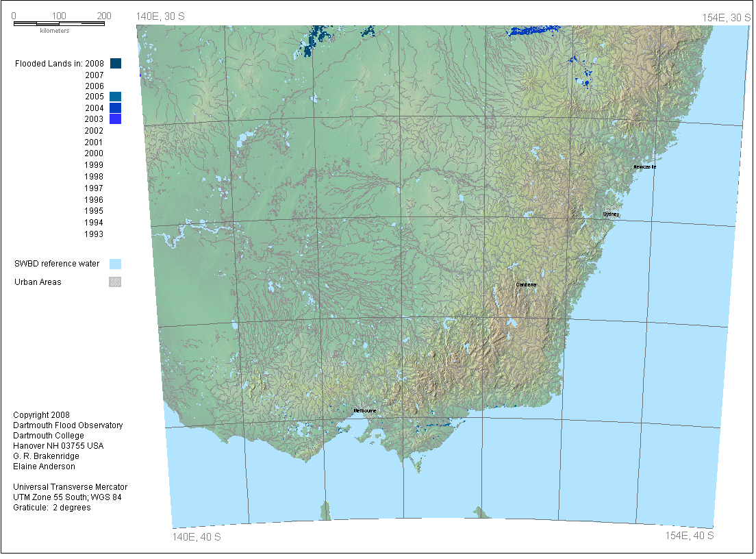Select the Newcastle city label
The height and width of the screenshot is (559, 756).
pos(644,167)
